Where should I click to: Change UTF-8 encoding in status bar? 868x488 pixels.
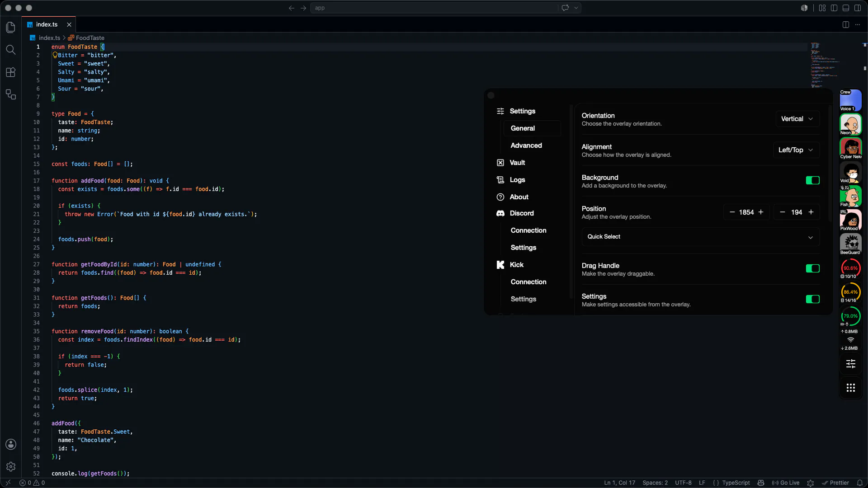683,483
